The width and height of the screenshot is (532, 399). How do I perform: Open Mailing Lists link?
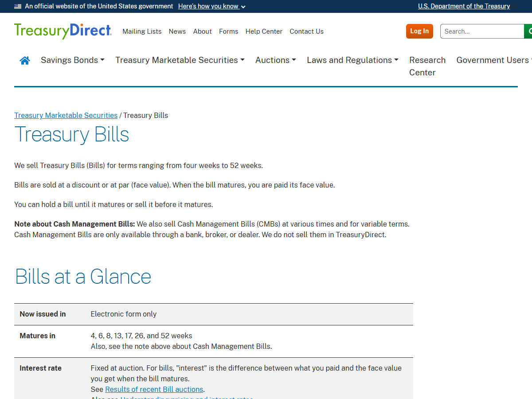tap(142, 31)
